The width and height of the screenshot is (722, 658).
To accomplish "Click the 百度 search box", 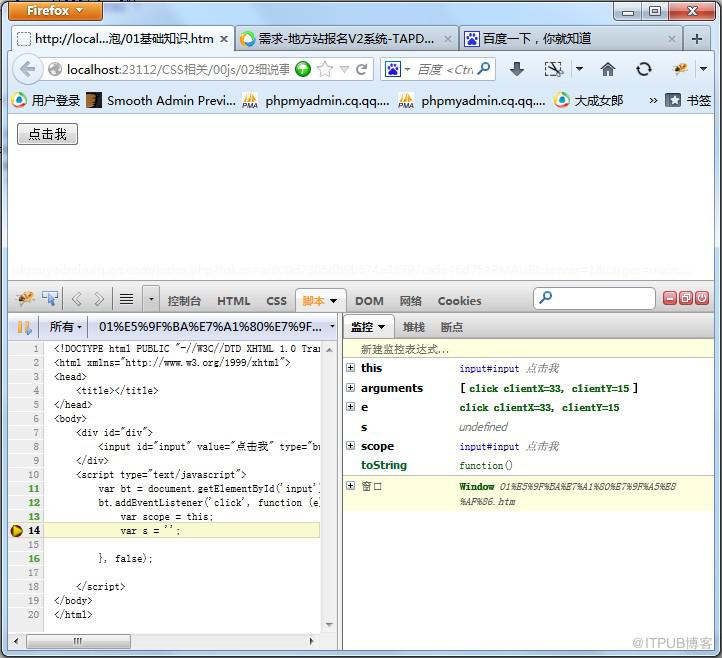I will [445, 70].
